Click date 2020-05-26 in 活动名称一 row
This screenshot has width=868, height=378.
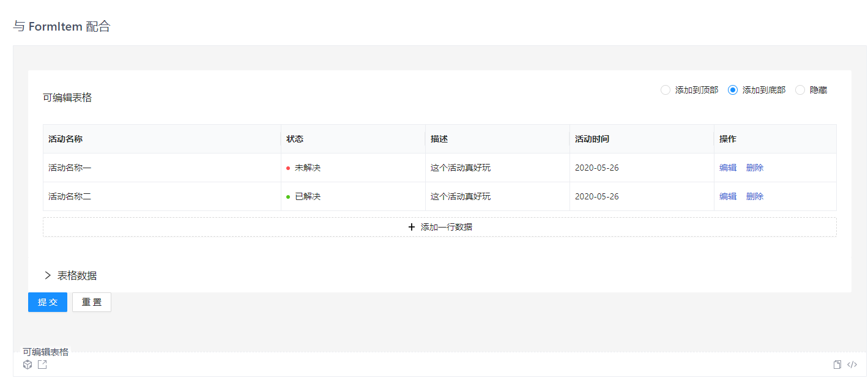click(x=642, y=168)
